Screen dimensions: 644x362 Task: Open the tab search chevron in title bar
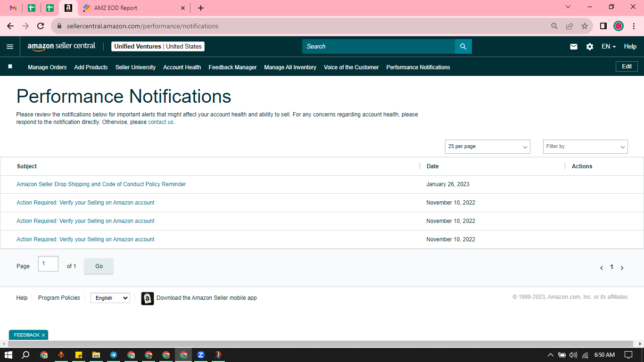[568, 7]
